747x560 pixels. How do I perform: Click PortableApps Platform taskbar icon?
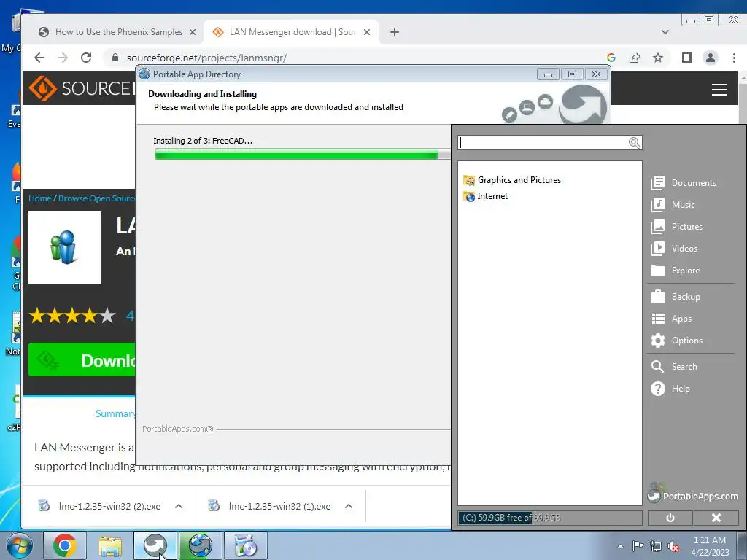155,545
